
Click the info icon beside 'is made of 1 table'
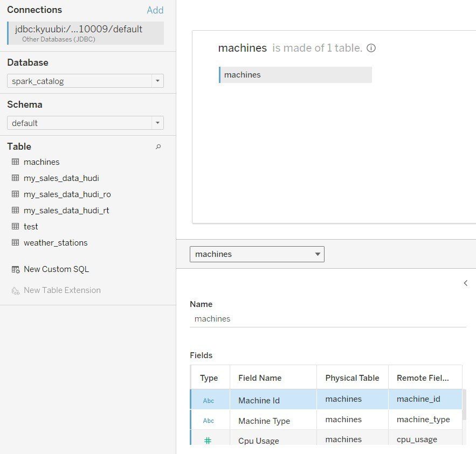371,48
